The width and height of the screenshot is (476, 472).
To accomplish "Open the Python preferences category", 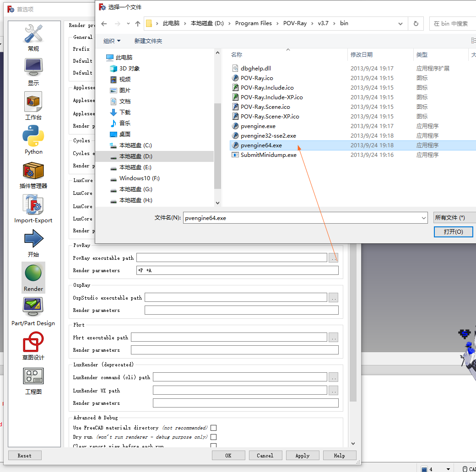I will tap(33, 140).
